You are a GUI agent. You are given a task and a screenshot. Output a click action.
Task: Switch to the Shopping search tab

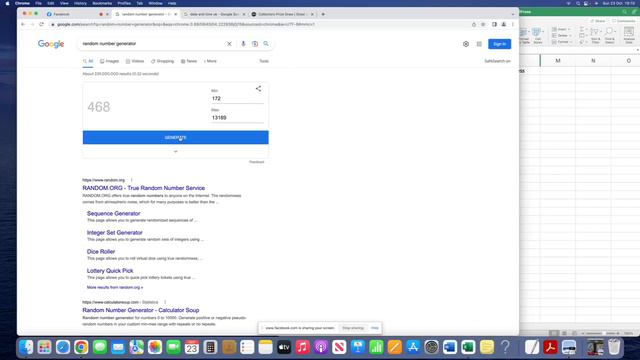162,61
